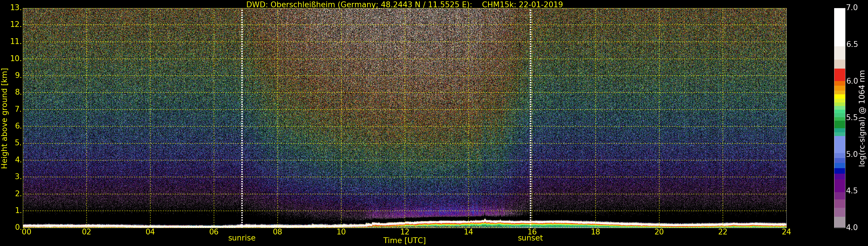This screenshot has height=246, width=868.
Task: Click the '00' tick on the time axis
Action: (26, 232)
